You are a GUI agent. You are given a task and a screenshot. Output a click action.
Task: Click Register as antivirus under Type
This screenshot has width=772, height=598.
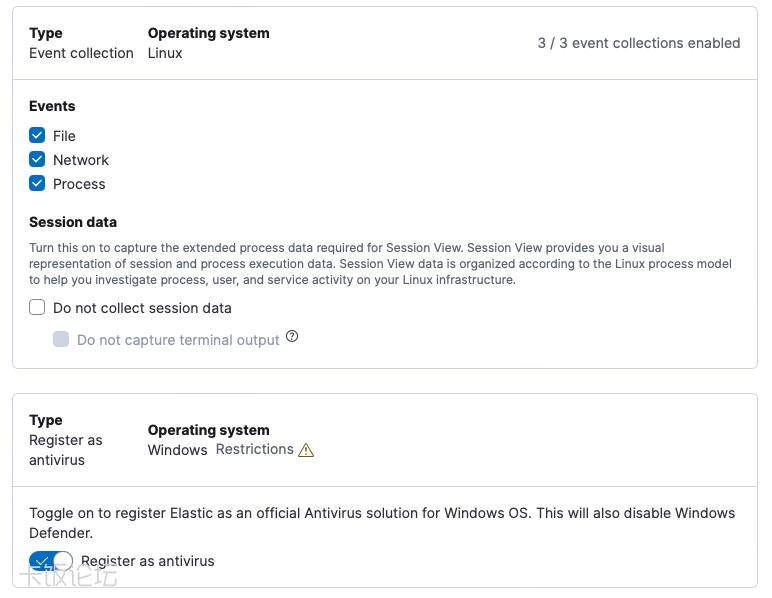tap(66, 450)
